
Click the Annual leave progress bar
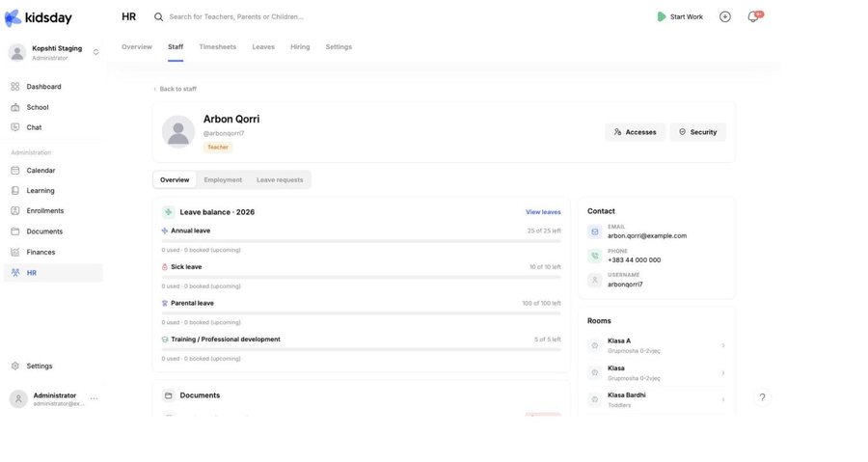pyautogui.click(x=361, y=241)
